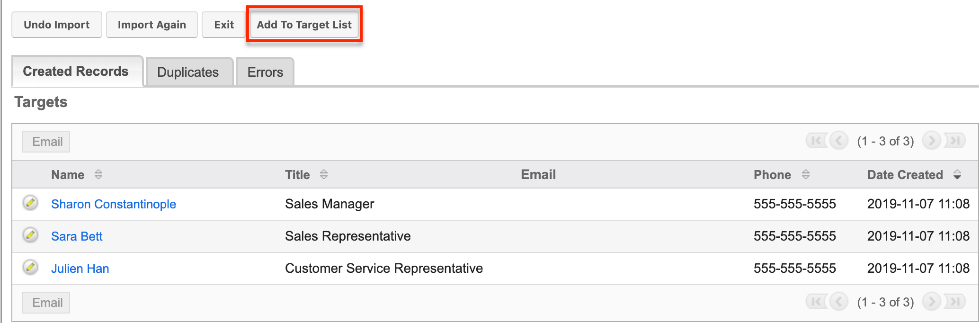Switch to the Duplicates tab

coord(188,72)
